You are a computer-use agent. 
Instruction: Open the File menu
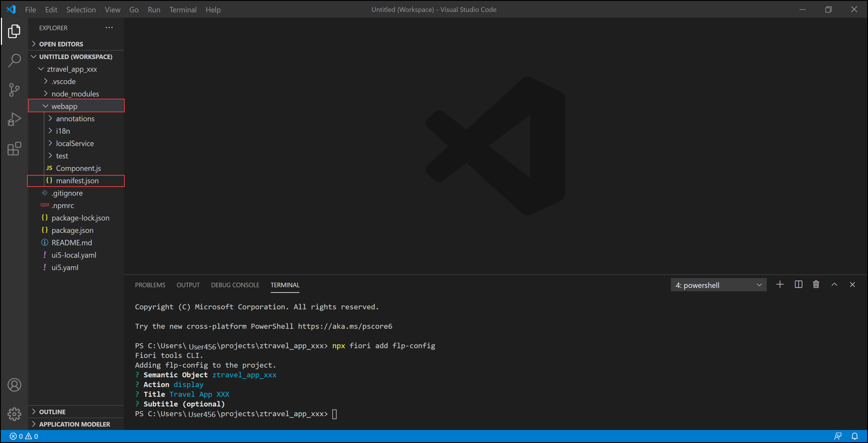pyautogui.click(x=30, y=10)
